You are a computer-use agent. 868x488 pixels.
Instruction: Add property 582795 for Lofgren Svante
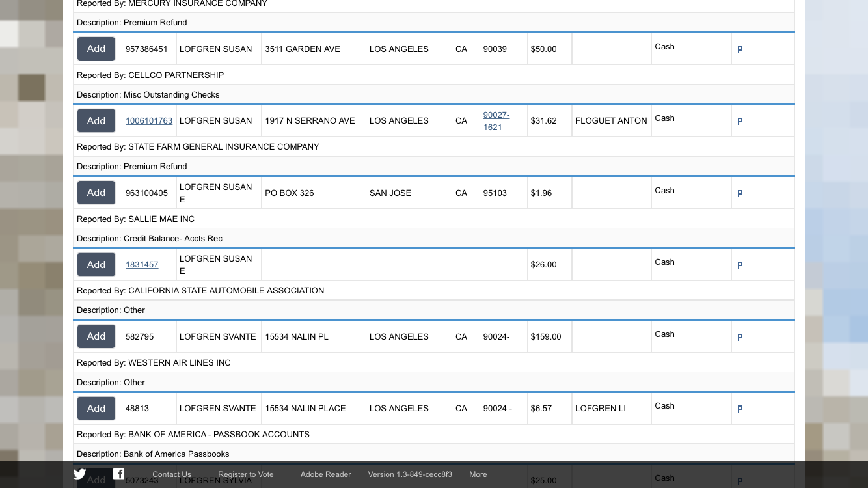[96, 336]
